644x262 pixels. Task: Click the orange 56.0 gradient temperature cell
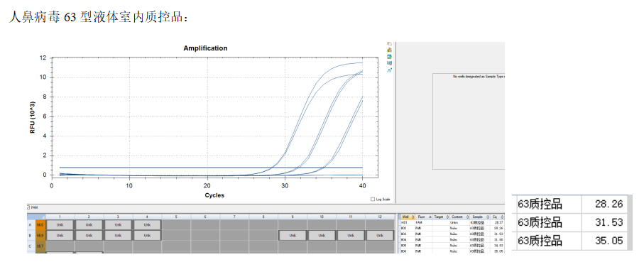click(40, 225)
